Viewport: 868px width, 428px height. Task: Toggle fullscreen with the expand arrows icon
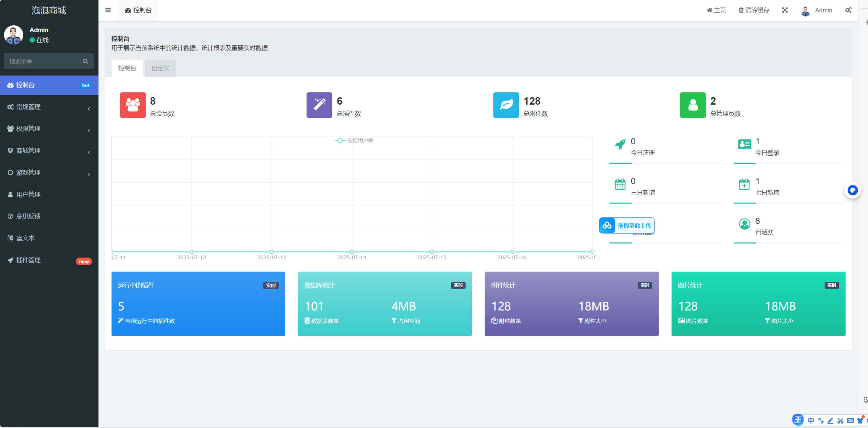coord(785,10)
